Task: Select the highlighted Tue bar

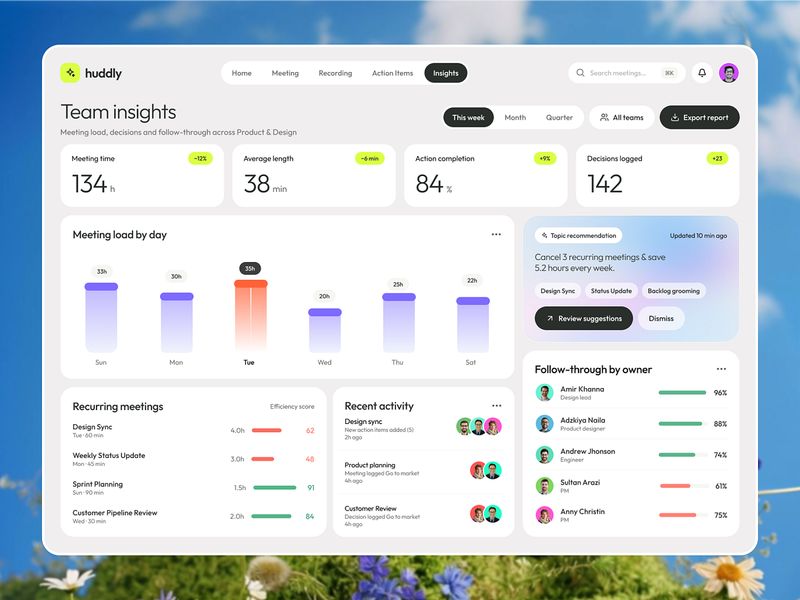Action: (251, 315)
